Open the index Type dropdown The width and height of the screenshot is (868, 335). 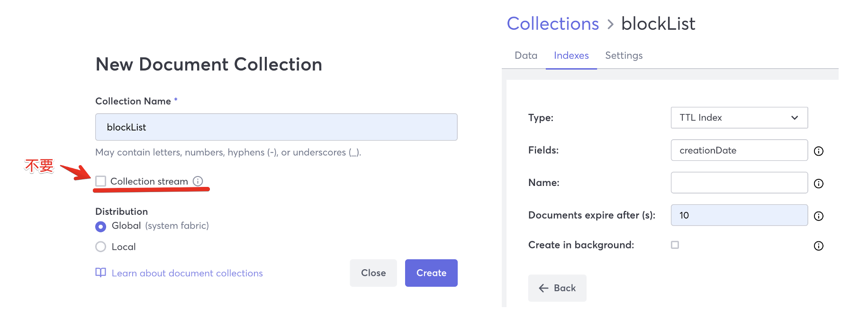[739, 118]
